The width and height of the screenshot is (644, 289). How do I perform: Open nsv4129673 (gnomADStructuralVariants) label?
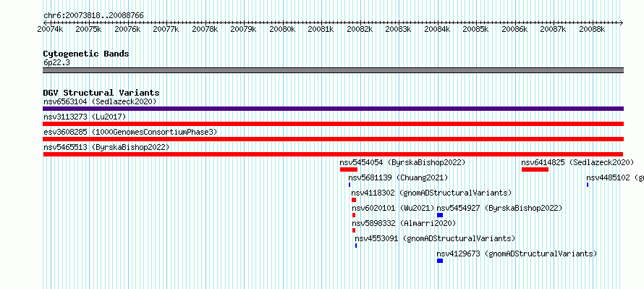click(x=517, y=254)
